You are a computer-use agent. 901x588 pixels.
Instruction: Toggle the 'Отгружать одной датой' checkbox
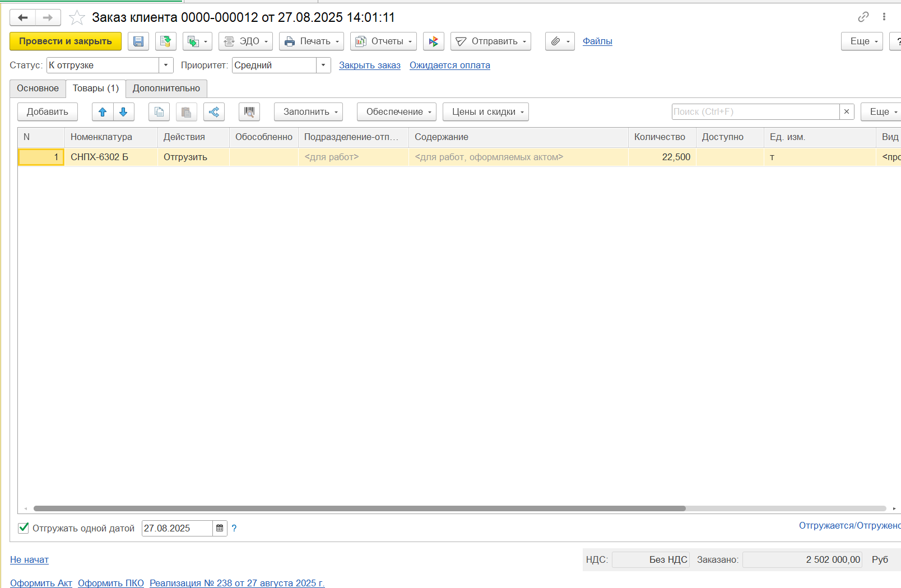[x=24, y=528]
